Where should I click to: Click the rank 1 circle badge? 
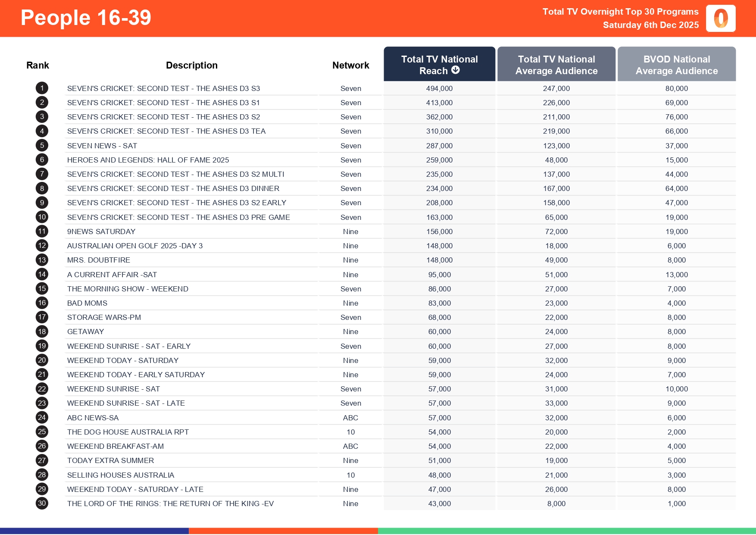point(42,88)
